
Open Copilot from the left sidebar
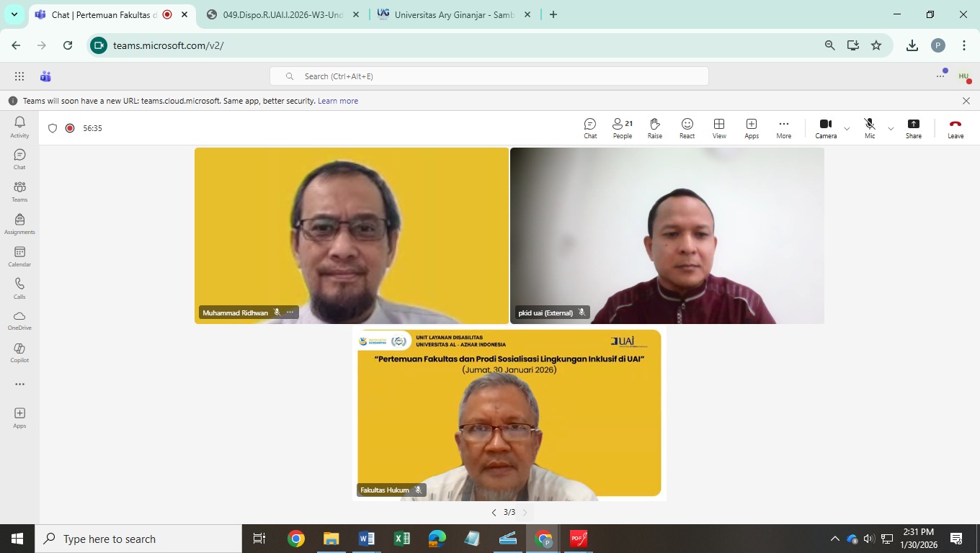coord(19,352)
